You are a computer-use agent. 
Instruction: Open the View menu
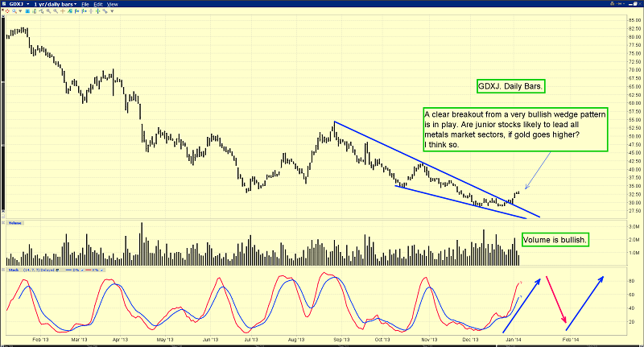113,4
